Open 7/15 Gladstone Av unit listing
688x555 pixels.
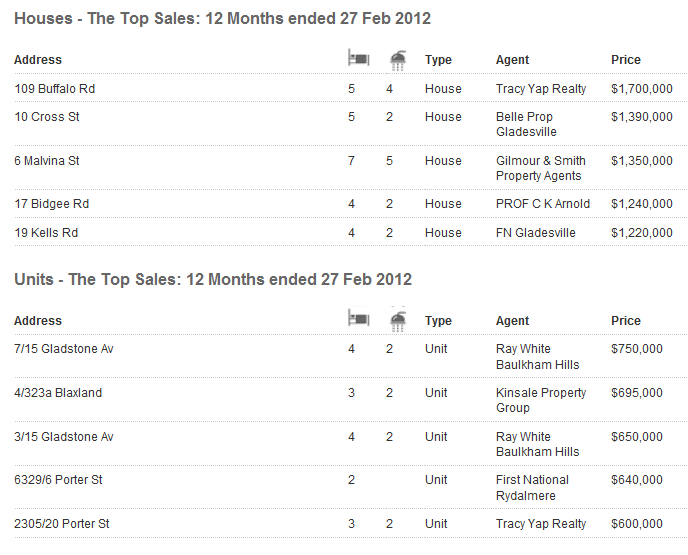click(64, 349)
